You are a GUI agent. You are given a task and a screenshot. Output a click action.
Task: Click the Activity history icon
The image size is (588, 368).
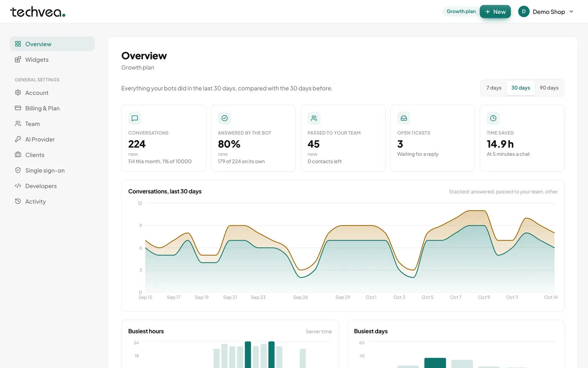point(18,201)
